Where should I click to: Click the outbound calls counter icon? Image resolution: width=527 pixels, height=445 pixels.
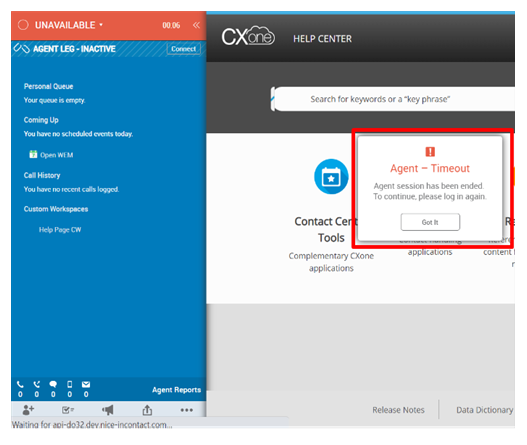click(x=37, y=385)
